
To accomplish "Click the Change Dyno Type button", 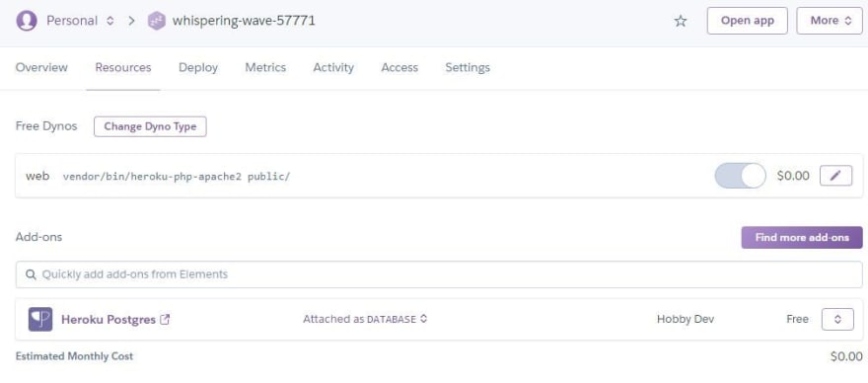I will [x=150, y=126].
